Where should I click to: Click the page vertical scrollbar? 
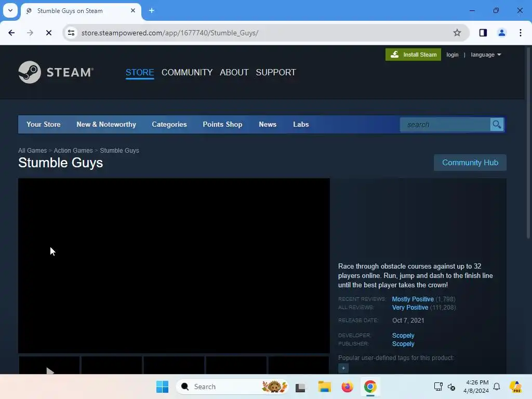(x=528, y=142)
